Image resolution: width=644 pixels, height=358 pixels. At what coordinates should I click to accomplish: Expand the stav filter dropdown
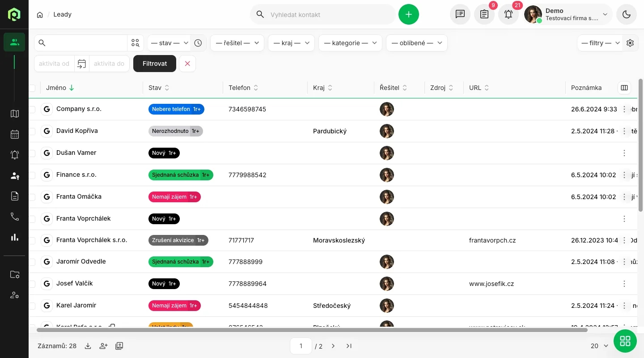[x=169, y=43]
